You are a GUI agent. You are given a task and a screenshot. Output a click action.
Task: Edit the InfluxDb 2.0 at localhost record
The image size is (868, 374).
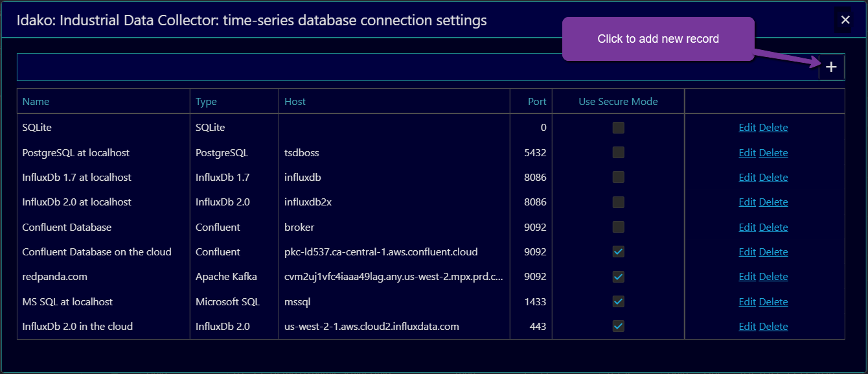[747, 202]
